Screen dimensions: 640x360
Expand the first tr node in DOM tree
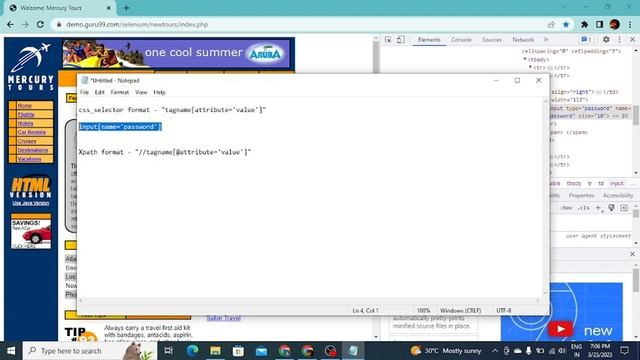pyautogui.click(x=531, y=67)
